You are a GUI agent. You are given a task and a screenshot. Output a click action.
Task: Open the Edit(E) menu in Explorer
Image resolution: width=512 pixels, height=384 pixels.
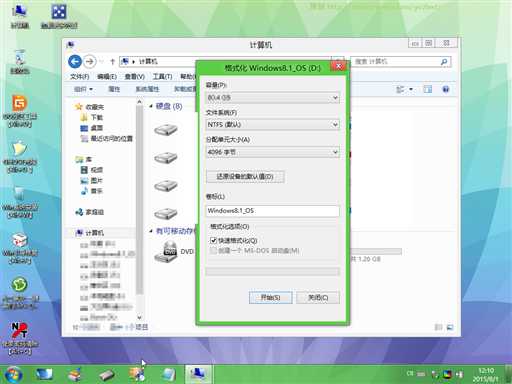click(107, 77)
